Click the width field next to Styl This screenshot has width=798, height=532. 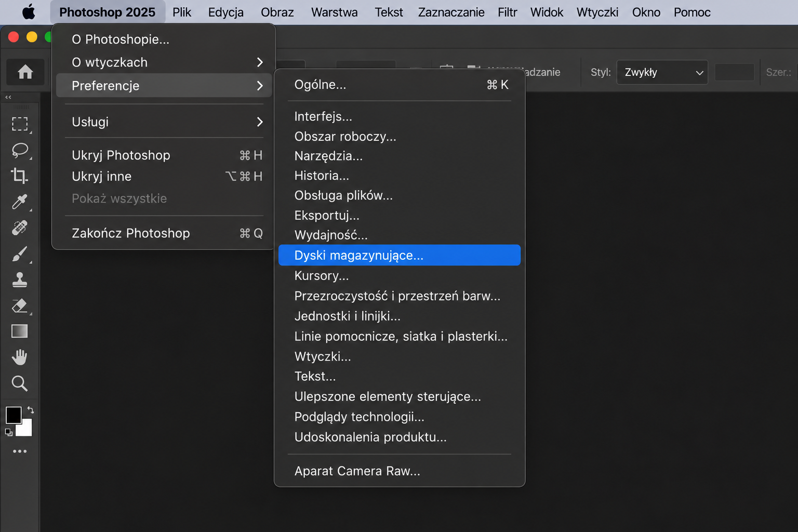point(734,72)
